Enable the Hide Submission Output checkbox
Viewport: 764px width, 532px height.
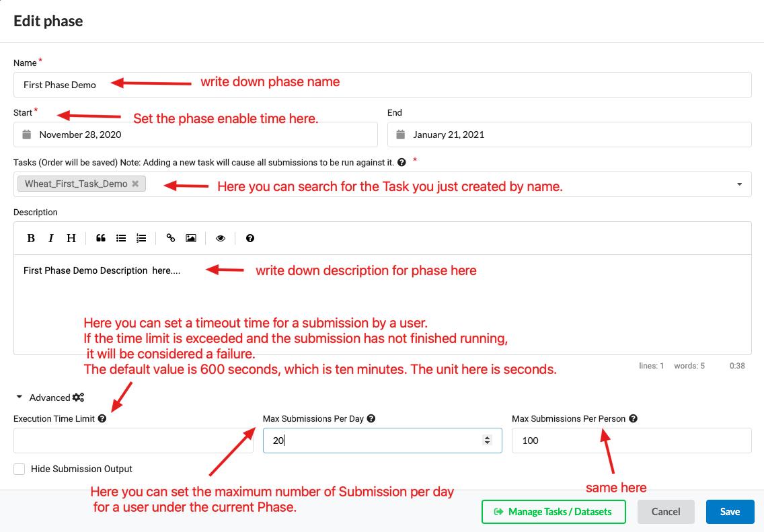click(20, 469)
